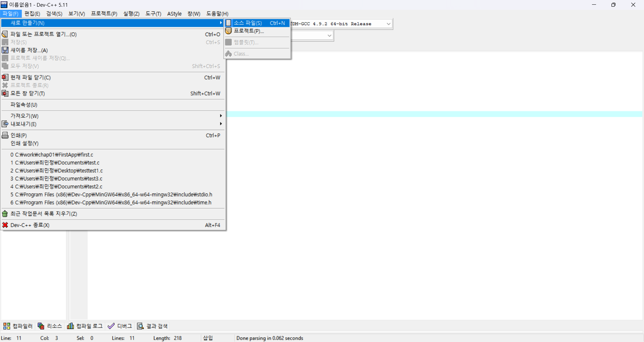
Task: Open recent file include\stdio.h
Action: point(112,194)
